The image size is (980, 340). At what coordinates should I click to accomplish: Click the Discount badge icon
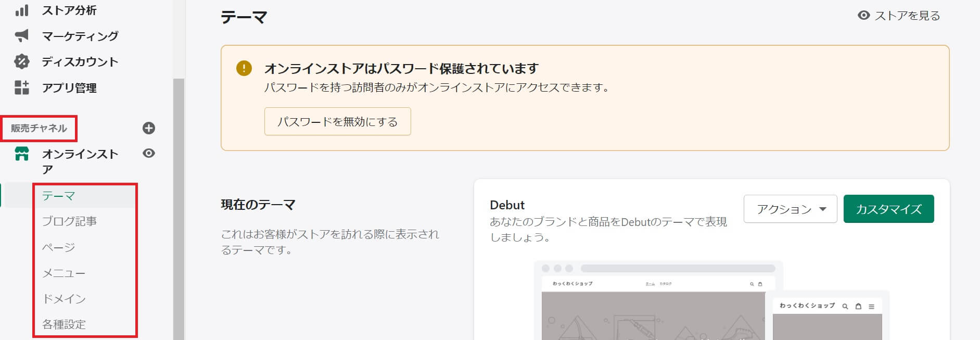click(x=22, y=61)
